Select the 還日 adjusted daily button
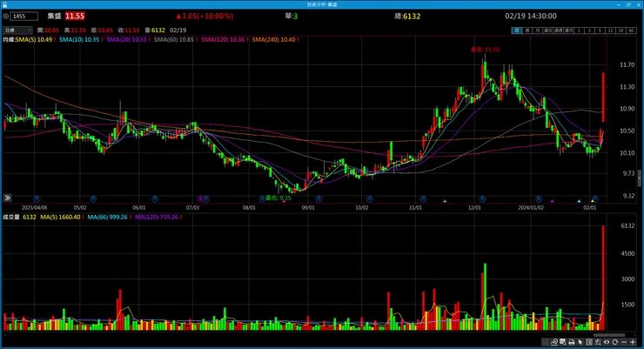 (548, 30)
